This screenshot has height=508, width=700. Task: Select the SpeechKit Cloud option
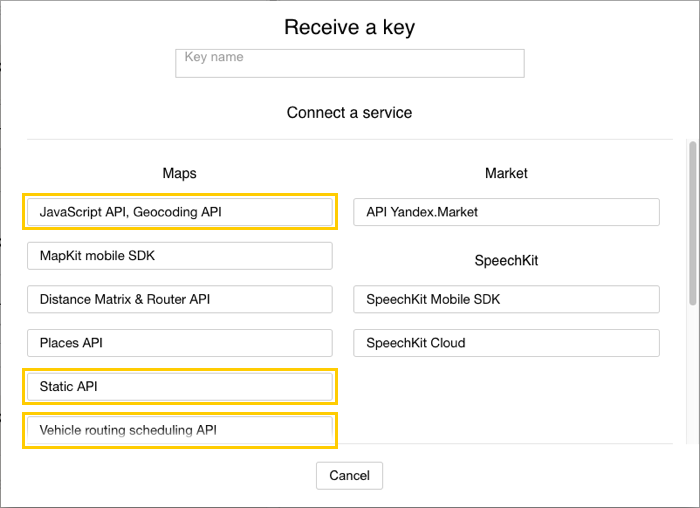[x=506, y=343]
